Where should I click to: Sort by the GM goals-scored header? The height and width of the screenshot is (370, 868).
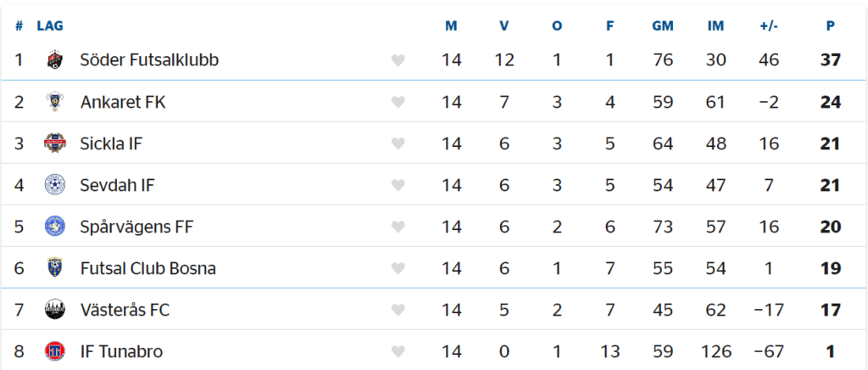pos(663,25)
